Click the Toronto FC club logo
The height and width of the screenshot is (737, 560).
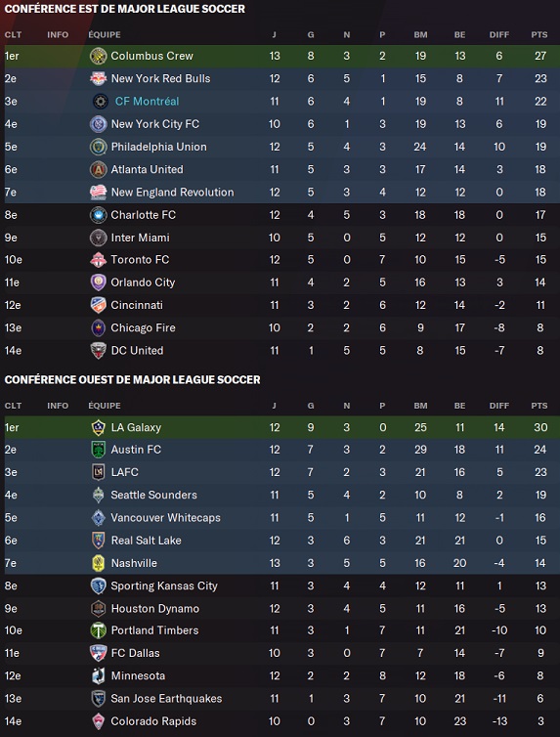click(x=98, y=260)
